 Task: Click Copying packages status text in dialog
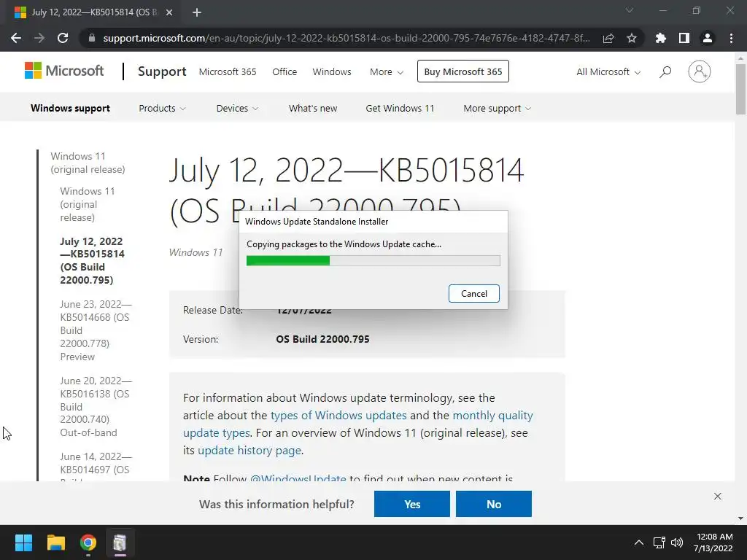pyautogui.click(x=344, y=244)
